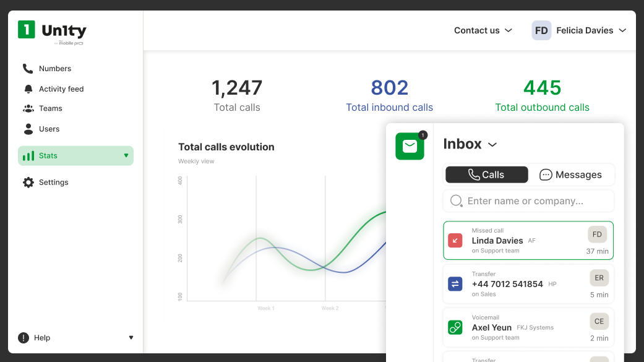Open Settings in sidebar
This screenshot has width=644, height=362.
tap(53, 183)
